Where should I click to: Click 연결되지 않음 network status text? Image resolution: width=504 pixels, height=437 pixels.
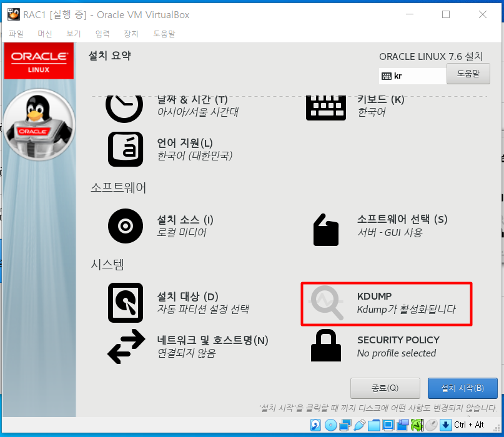(x=187, y=353)
